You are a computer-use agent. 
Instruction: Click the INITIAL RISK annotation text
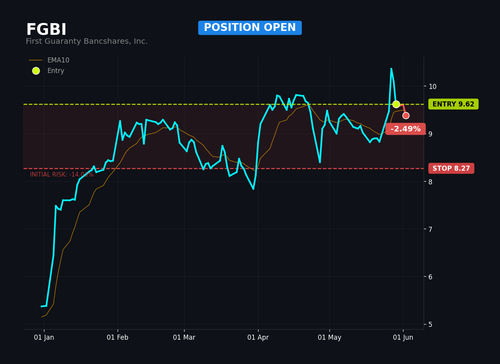(61, 175)
